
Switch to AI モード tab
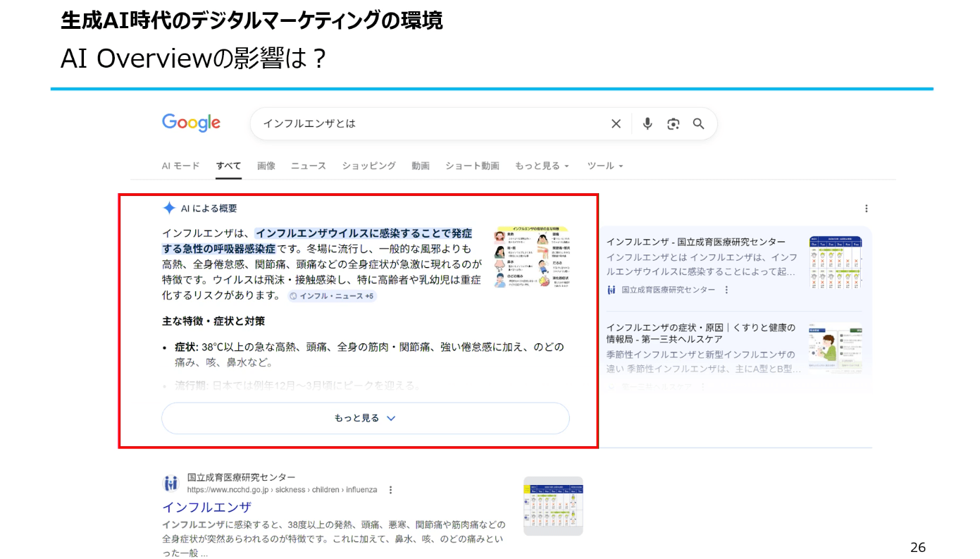click(x=181, y=166)
